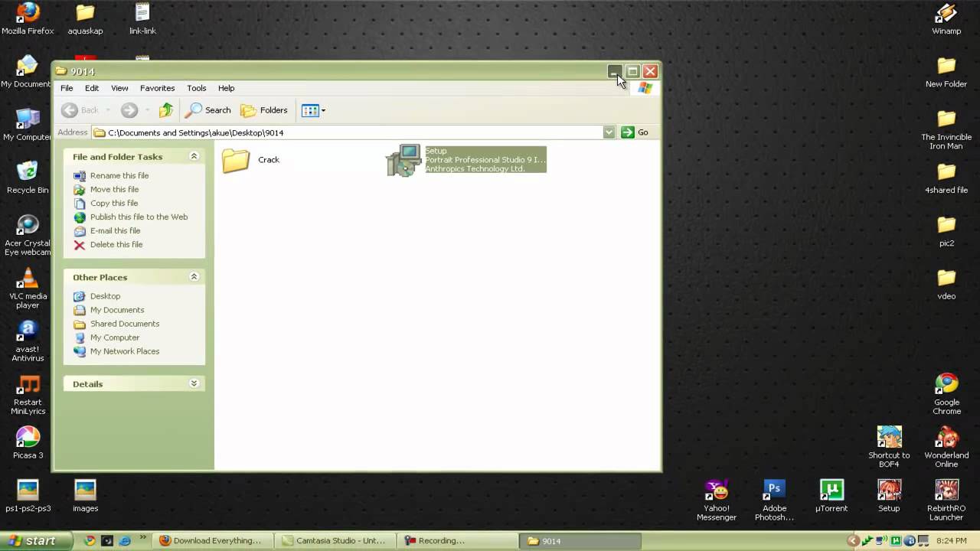Switch to Camtasia Studio taskbar button
Viewport: 980px width, 551px height.
[337, 540]
